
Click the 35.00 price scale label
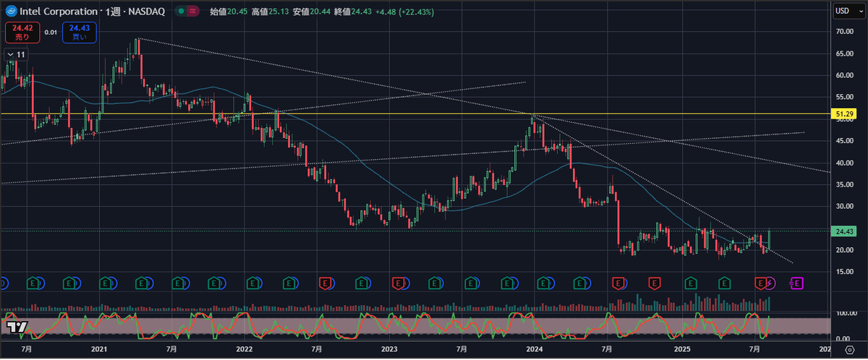pyautogui.click(x=845, y=184)
